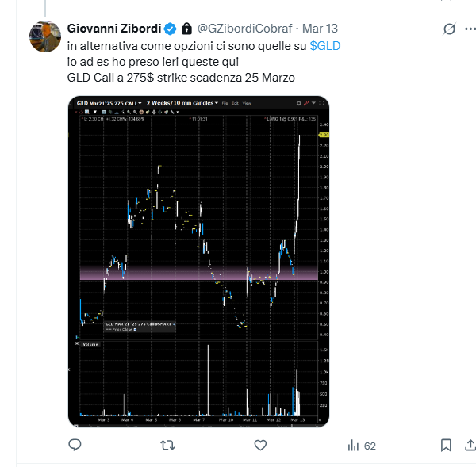
Task: Click the Mar 13 tweet timestamp
Action: click(321, 29)
